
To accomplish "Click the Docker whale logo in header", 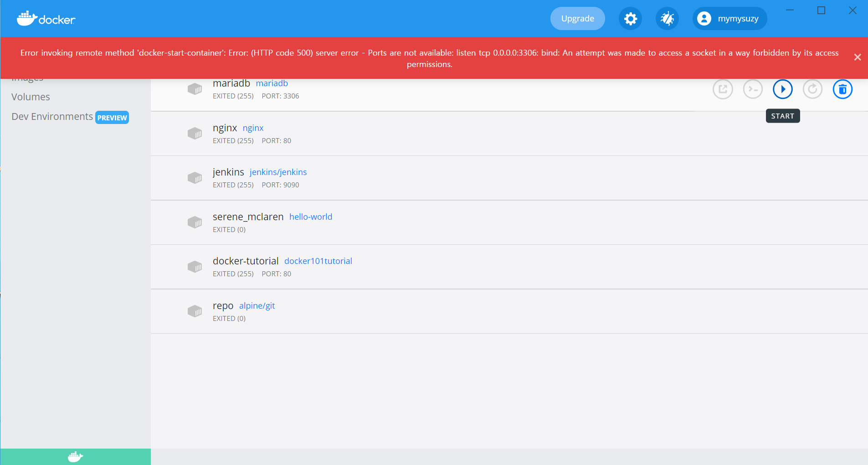I will pyautogui.click(x=46, y=19).
